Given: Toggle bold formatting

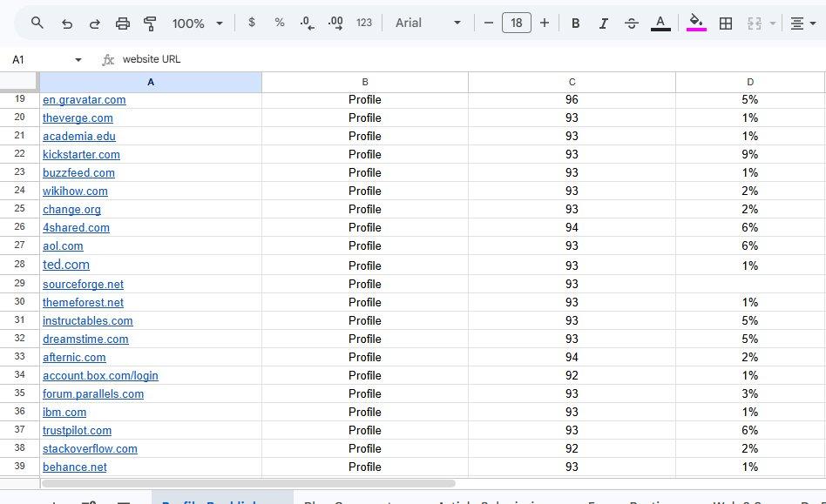Looking at the screenshot, I should tap(576, 24).
